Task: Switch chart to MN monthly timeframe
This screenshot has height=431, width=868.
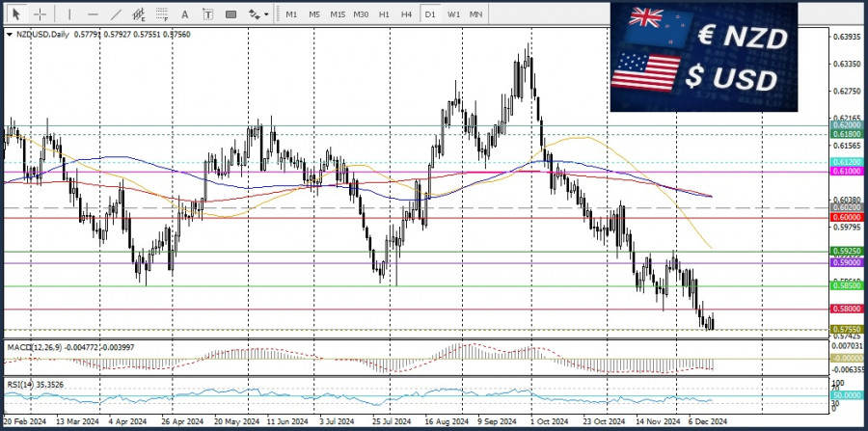Action: (475, 14)
